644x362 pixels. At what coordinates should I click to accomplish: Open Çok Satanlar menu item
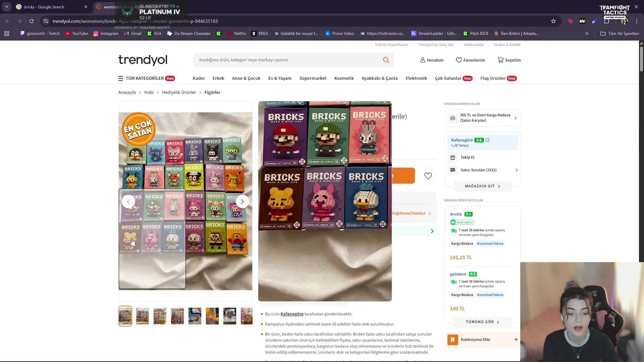point(453,78)
